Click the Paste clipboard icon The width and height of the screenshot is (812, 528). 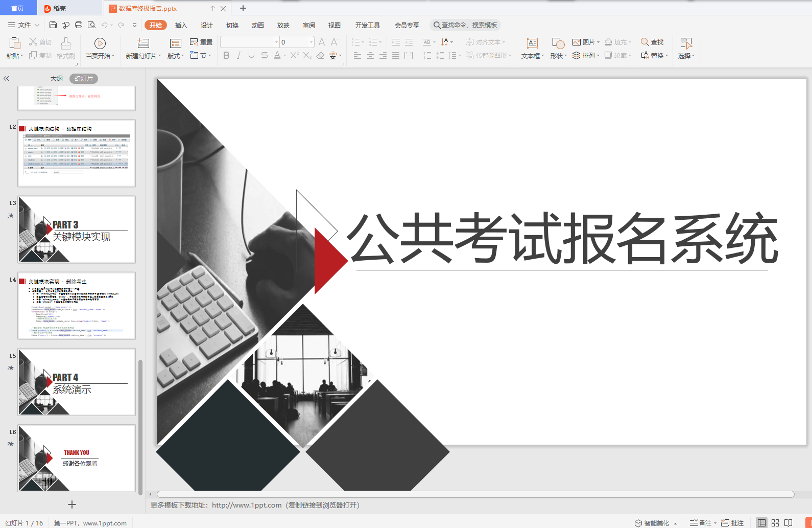(x=15, y=43)
